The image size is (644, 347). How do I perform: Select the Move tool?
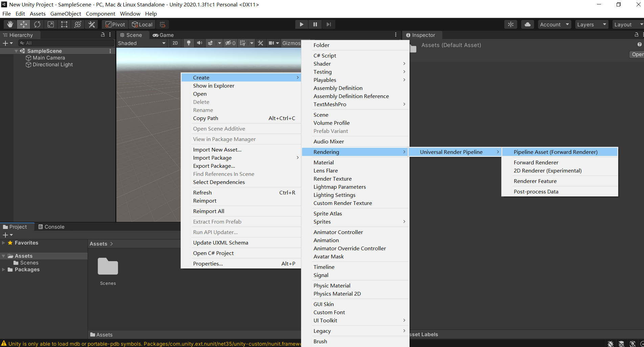[x=23, y=24]
